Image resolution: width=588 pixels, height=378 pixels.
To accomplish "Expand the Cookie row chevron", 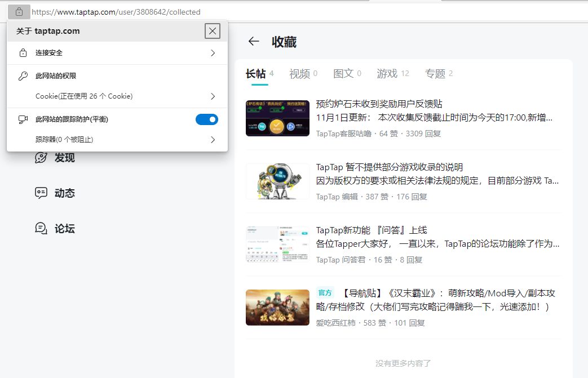I will [x=213, y=96].
